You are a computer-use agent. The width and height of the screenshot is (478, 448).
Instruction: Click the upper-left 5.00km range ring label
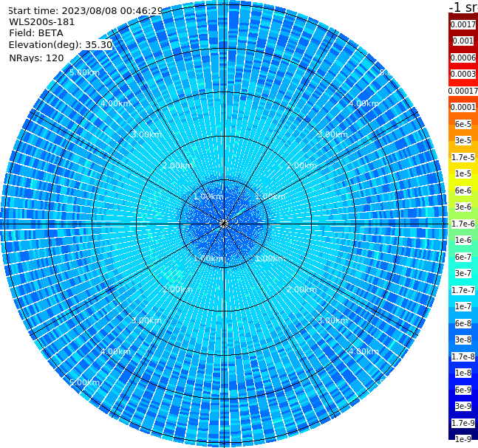point(84,72)
